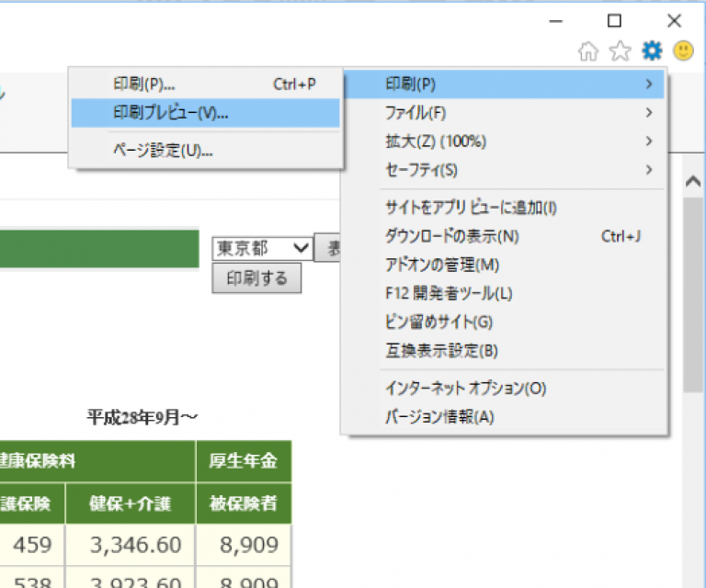Open the Home page icon
This screenshot has height=588, width=706.
588,51
